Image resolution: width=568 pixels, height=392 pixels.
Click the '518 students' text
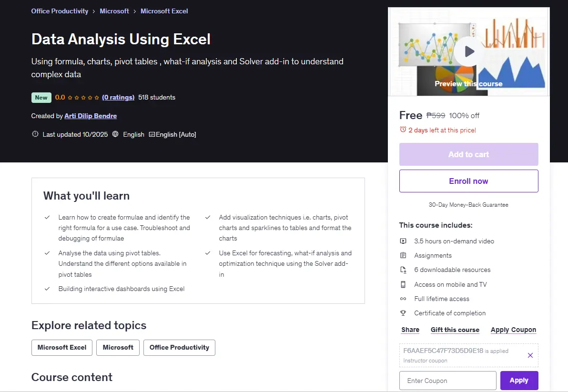(x=157, y=97)
